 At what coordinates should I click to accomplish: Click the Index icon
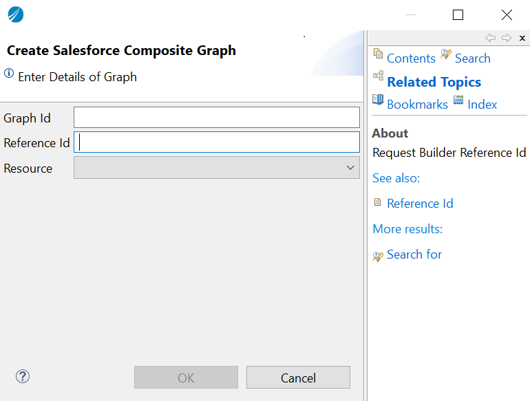[x=458, y=100]
